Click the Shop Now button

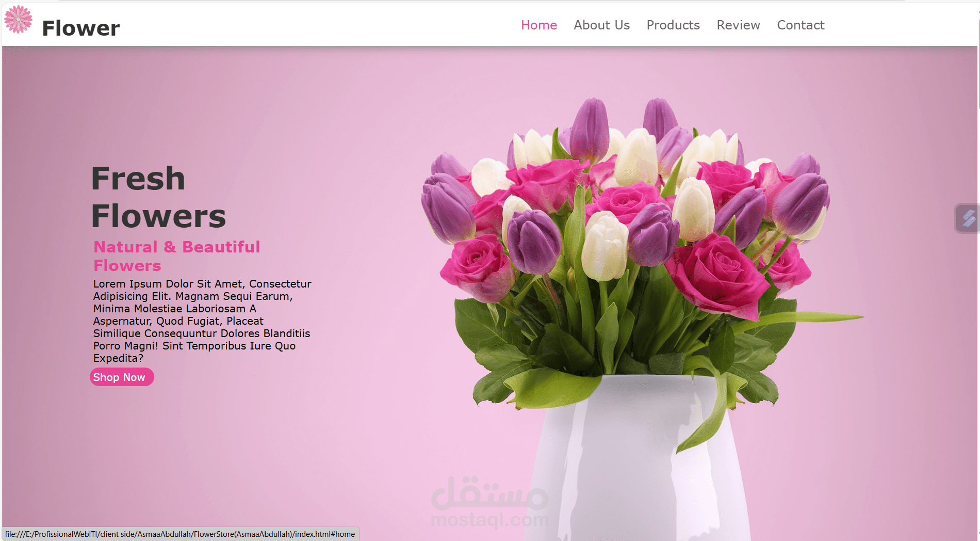pos(122,377)
